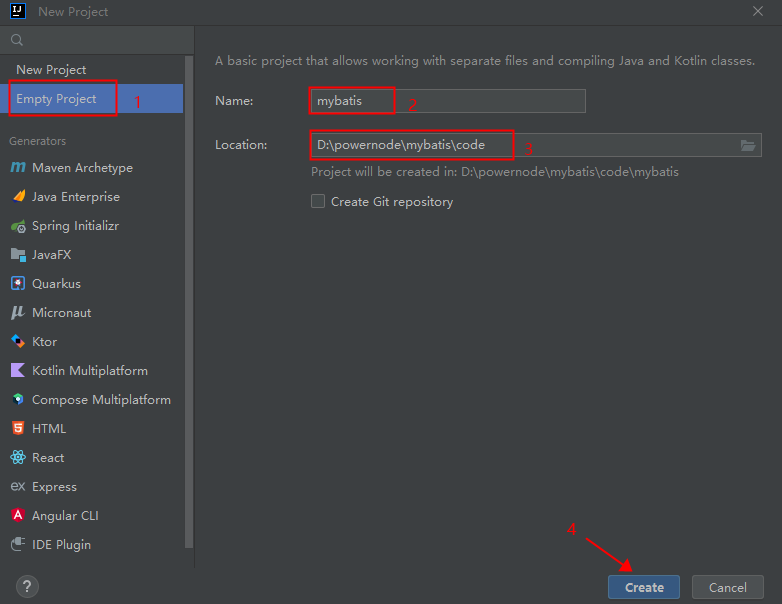Select the Java Enterprise icon

pos(18,197)
